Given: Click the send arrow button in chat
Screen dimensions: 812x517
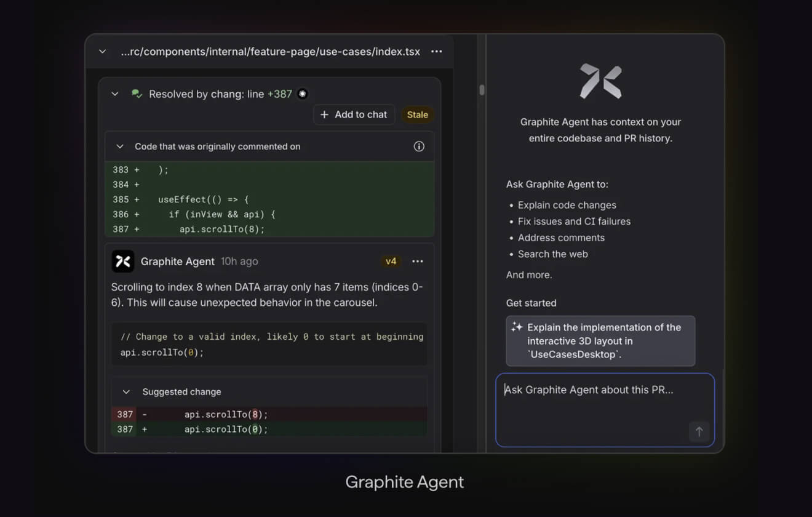Looking at the screenshot, I should point(699,432).
